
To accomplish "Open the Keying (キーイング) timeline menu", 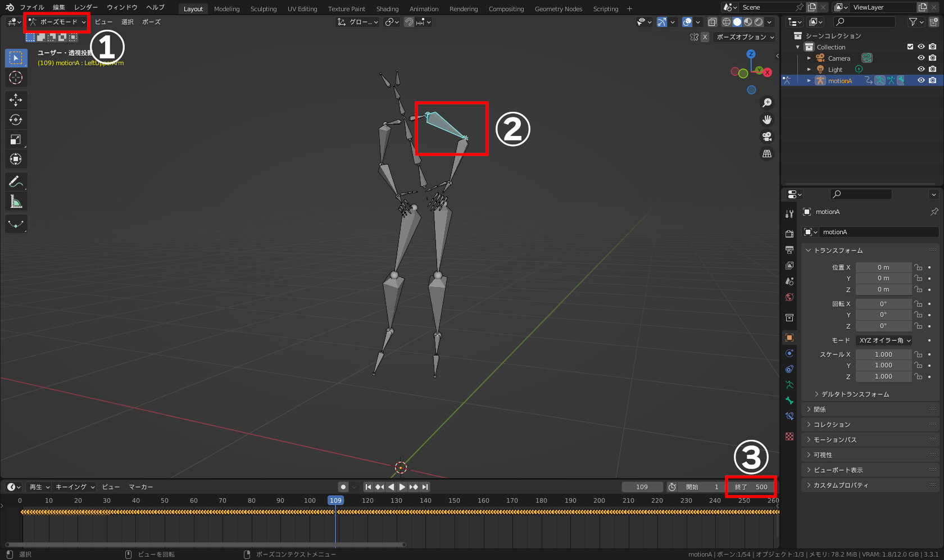I will 75,487.
